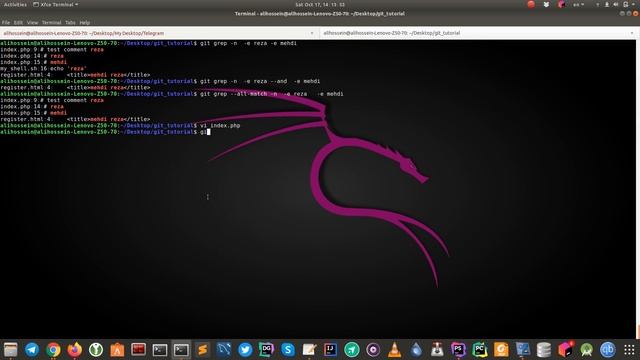640x360 pixels.
Task: Open Google Chrome in the dock
Action: click(x=53, y=350)
